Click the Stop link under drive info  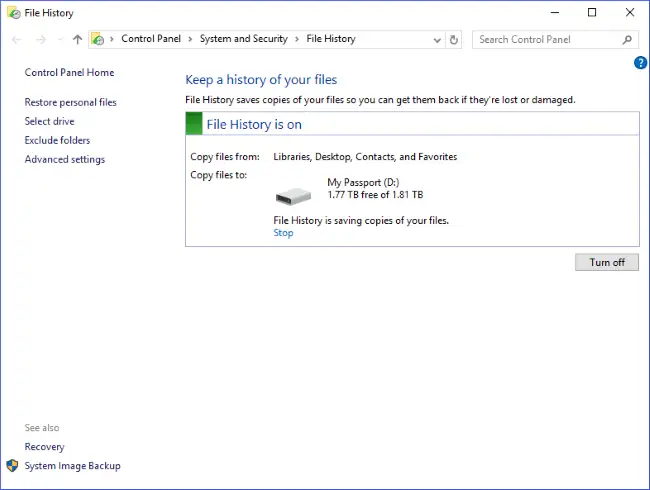pyautogui.click(x=283, y=233)
